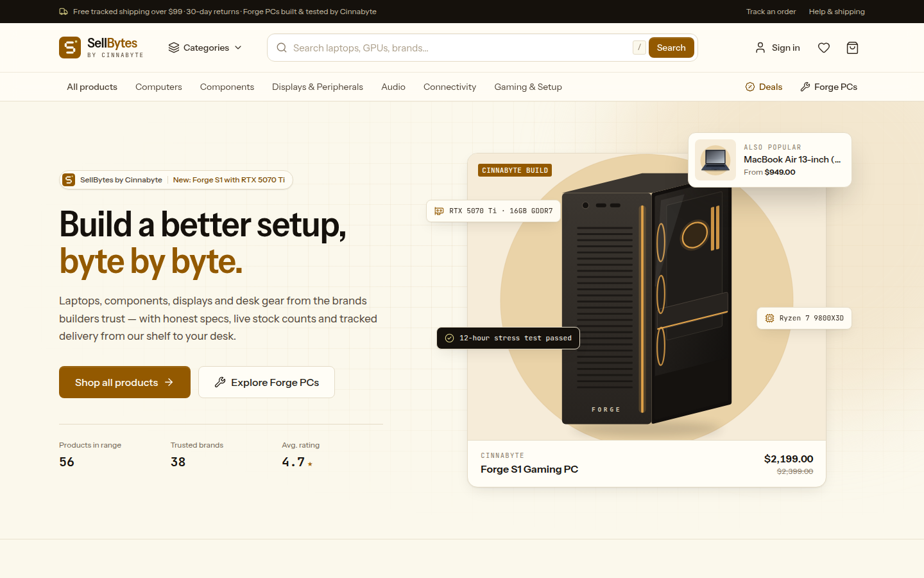Click the wrench icon next to Forge PCs
The height and width of the screenshot is (578, 924).
point(805,87)
